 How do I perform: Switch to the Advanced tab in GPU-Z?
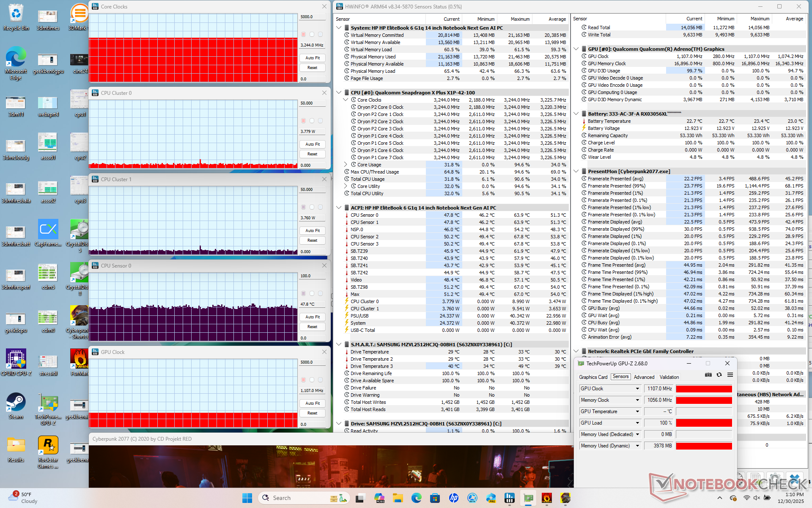[644, 377]
